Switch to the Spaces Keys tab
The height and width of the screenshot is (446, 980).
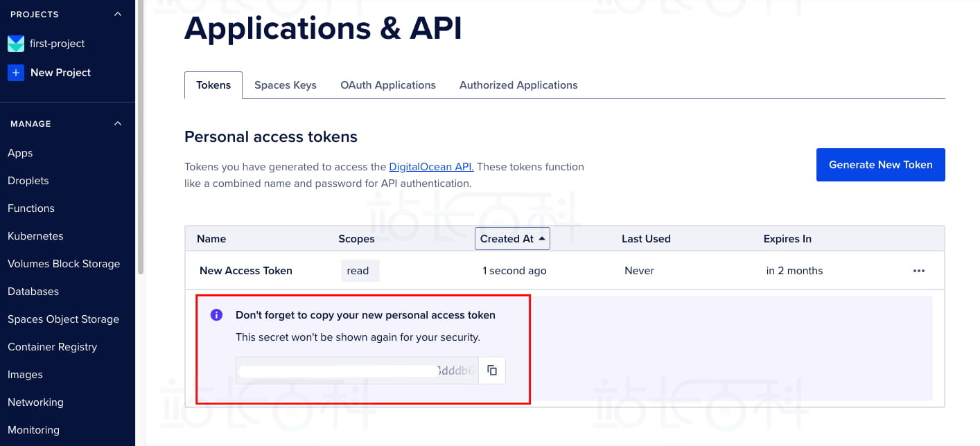285,85
